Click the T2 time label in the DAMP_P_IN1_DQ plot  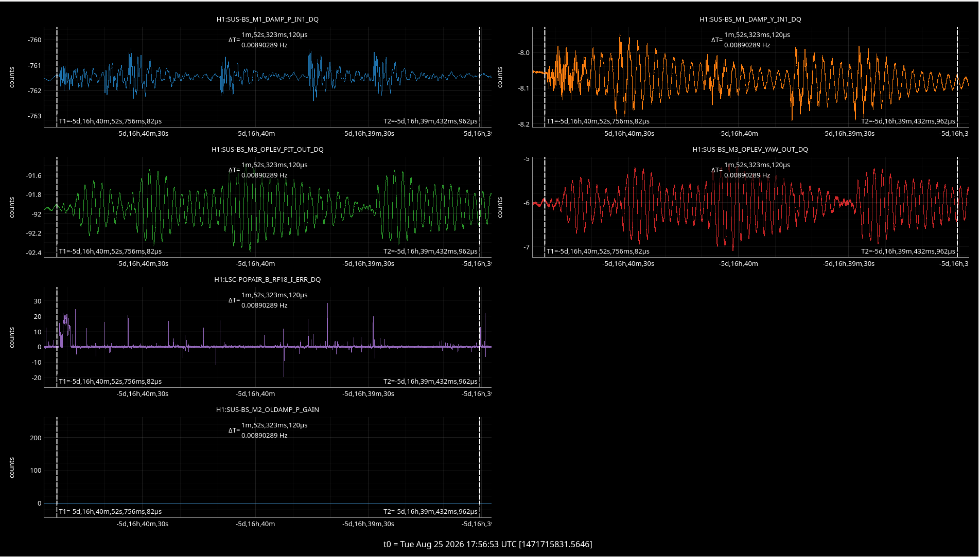[430, 121]
